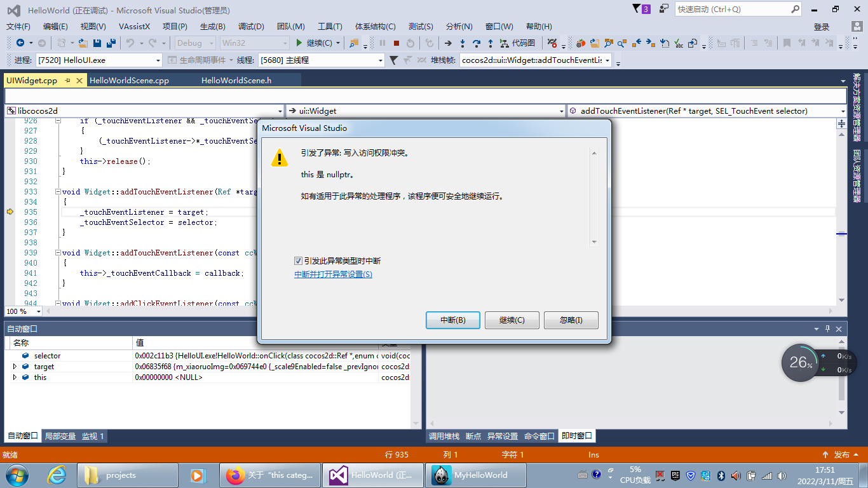Open the VAssistX menu
The width and height of the screenshot is (868, 488).
[134, 27]
